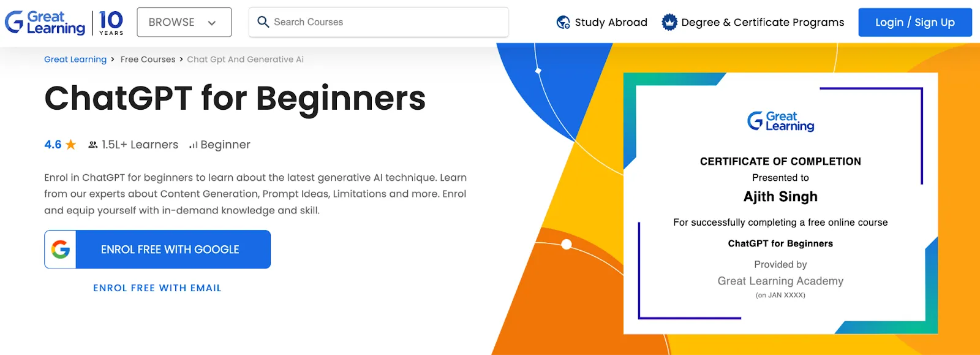Click Great Learning Academy text on certificate
Image resolution: width=980 pixels, height=355 pixels.
point(780,281)
